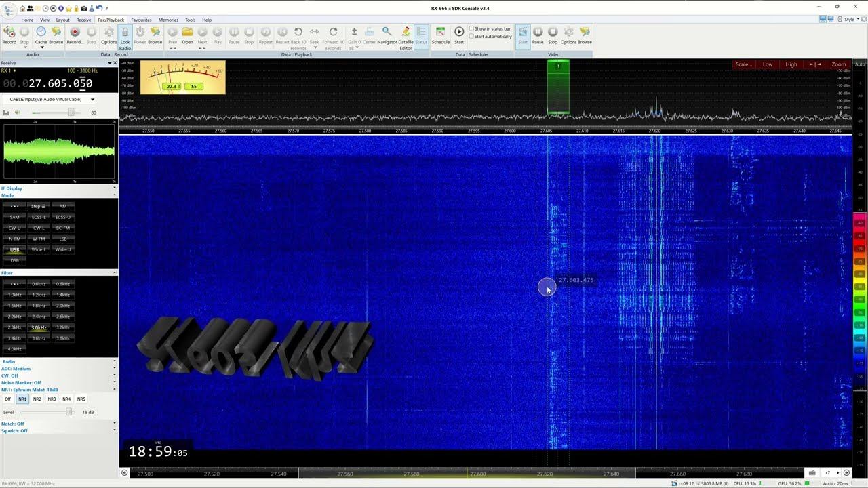This screenshot has width=868, height=488.
Task: Collapse the Mode panel
Action: 114,195
